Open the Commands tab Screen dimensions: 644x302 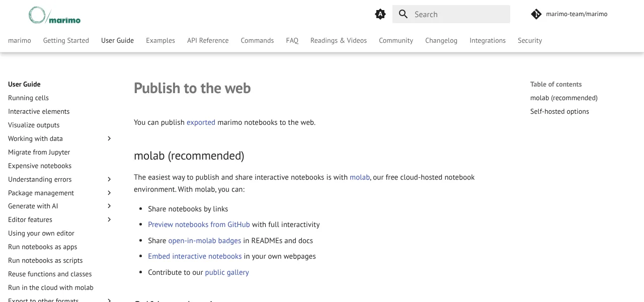pyautogui.click(x=257, y=40)
